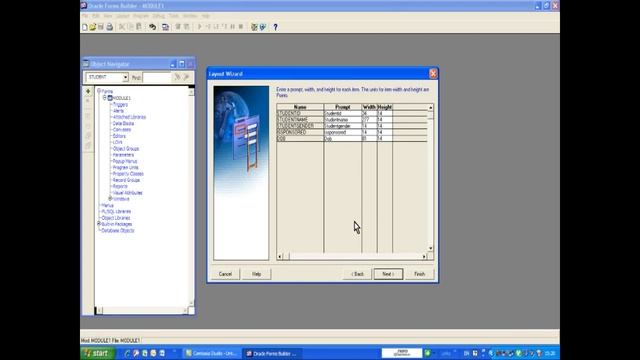The image size is (640, 360).
Task: Click the Help question mark icon
Action: [276, 27]
